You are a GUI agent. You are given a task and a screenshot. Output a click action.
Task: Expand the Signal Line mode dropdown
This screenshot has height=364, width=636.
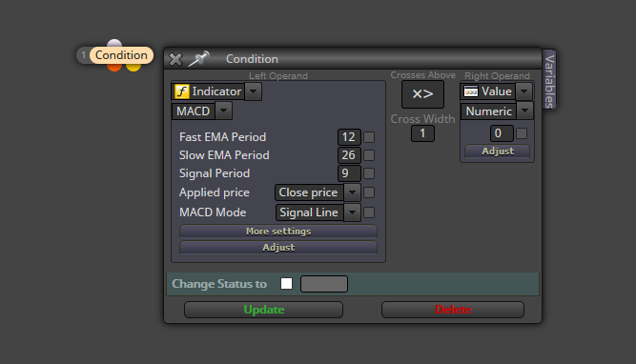[x=353, y=212]
